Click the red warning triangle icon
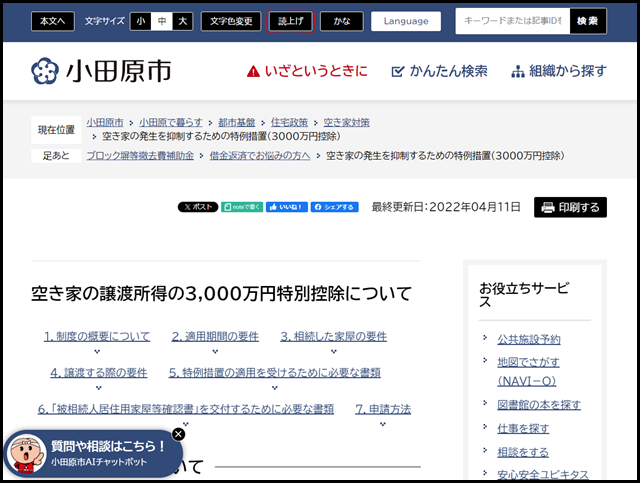 [x=253, y=71]
